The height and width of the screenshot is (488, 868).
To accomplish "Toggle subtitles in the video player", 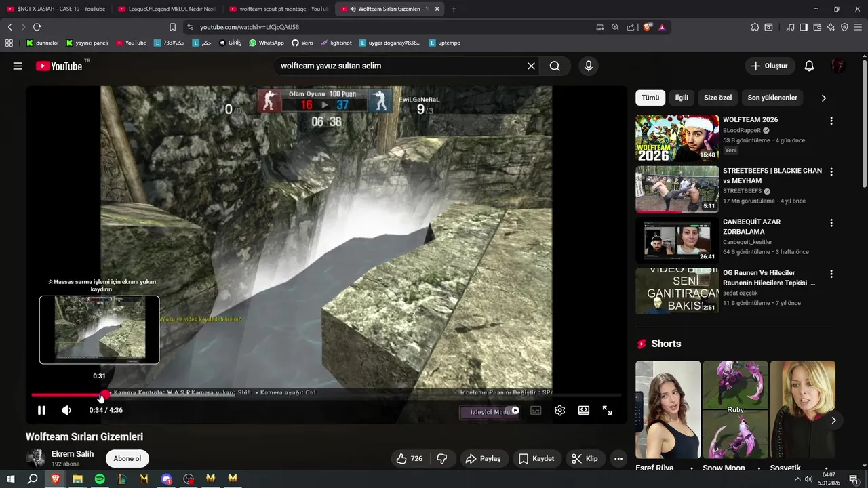I will pos(536,410).
